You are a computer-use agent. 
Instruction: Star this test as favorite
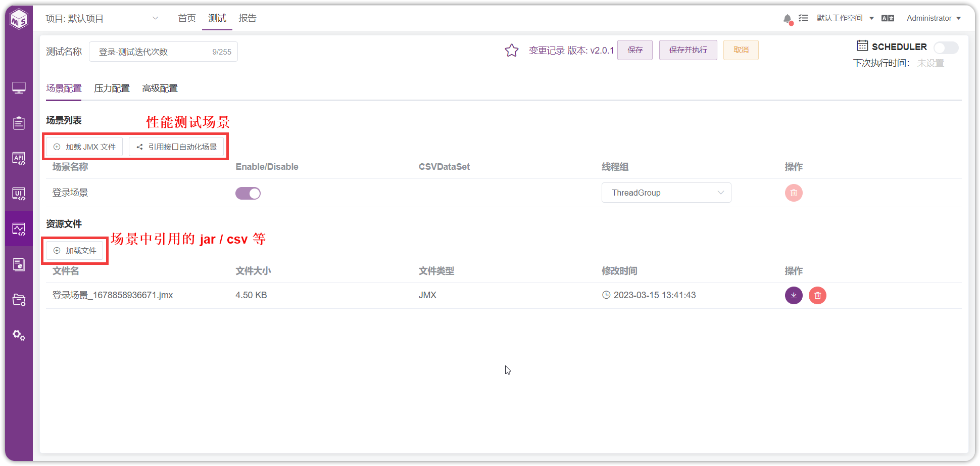512,50
